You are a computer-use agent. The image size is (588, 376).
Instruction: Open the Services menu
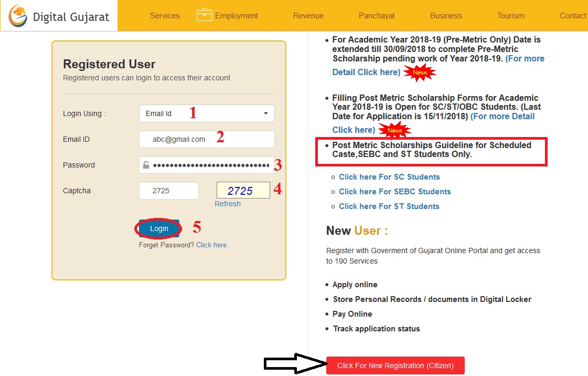tap(165, 16)
